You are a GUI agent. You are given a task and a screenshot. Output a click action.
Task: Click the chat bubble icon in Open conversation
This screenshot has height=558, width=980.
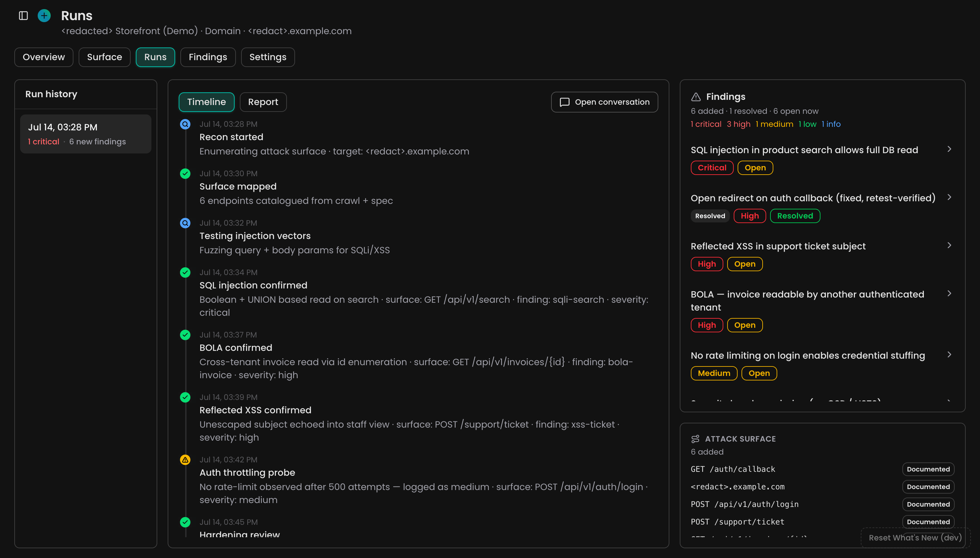click(x=564, y=102)
